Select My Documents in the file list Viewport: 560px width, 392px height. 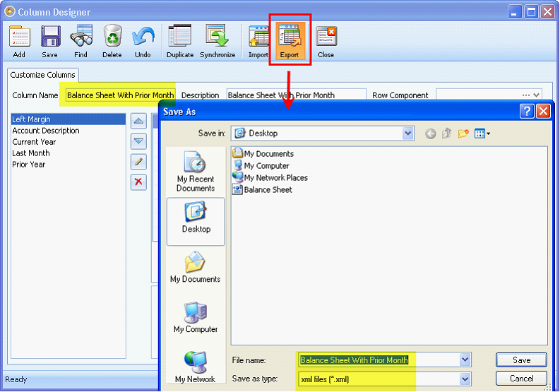[x=263, y=154]
